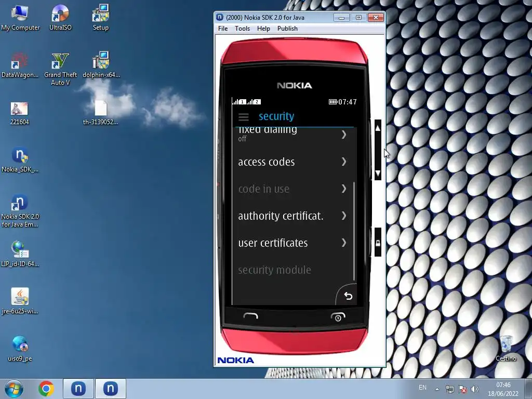This screenshot has height=399, width=532.
Task: Open EN language indicator
Action: (422, 388)
